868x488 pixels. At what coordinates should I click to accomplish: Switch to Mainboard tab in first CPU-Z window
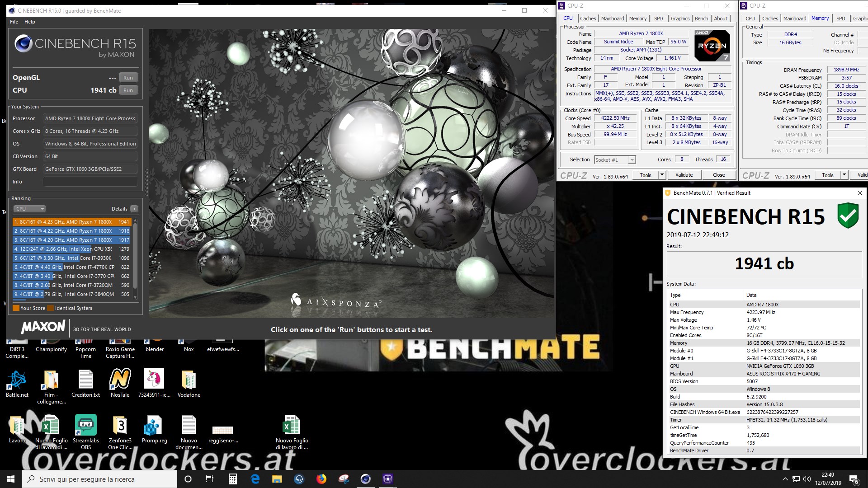click(613, 19)
